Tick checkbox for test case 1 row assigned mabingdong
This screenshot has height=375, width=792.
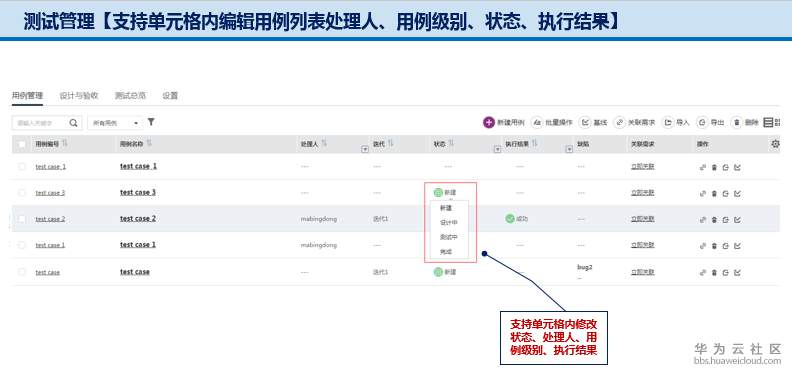pyautogui.click(x=22, y=245)
